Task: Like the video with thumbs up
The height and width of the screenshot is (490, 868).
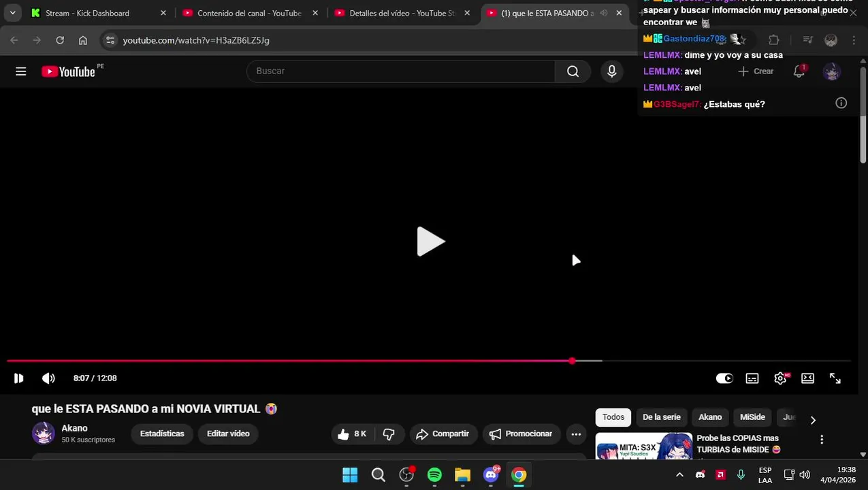Action: tap(352, 434)
